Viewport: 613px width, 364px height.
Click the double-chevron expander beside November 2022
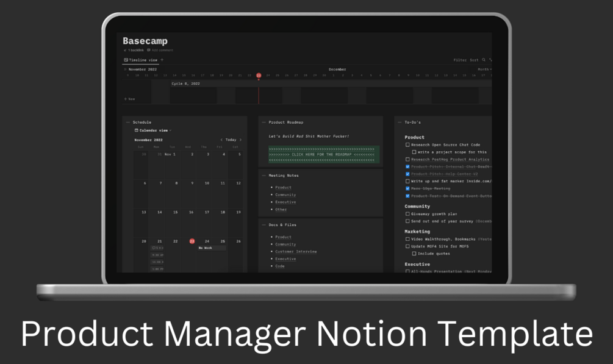click(x=124, y=70)
